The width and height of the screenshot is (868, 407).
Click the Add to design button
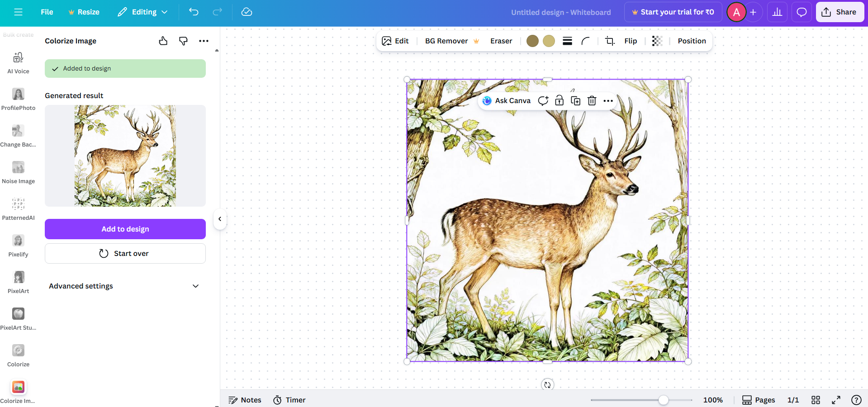[x=125, y=229]
